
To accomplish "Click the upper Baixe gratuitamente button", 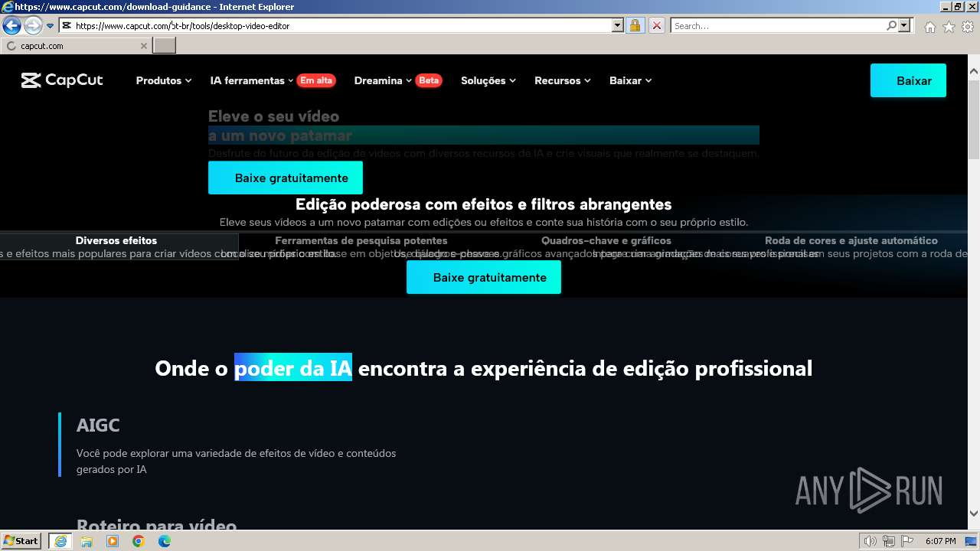I will [x=286, y=178].
